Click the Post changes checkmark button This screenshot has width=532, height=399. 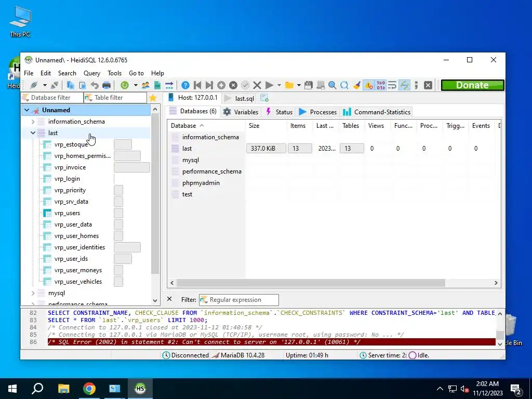click(245, 85)
